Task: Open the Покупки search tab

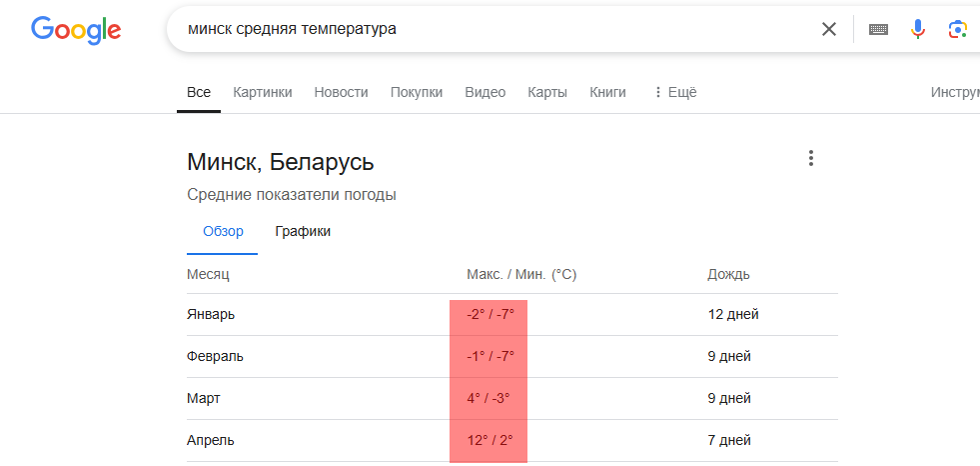Action: tap(417, 93)
